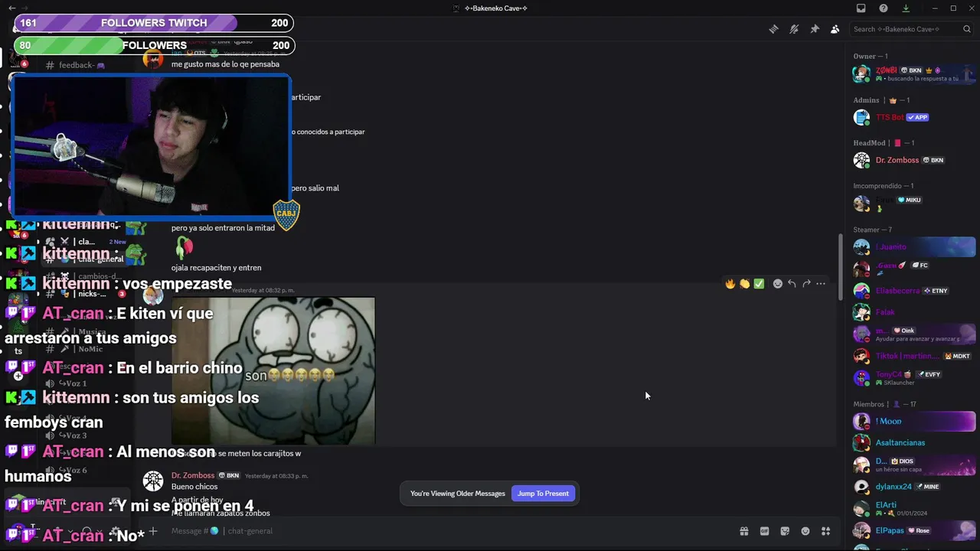The width and height of the screenshot is (980, 551).
Task: Open the sticker picker in message bar
Action: point(785,531)
